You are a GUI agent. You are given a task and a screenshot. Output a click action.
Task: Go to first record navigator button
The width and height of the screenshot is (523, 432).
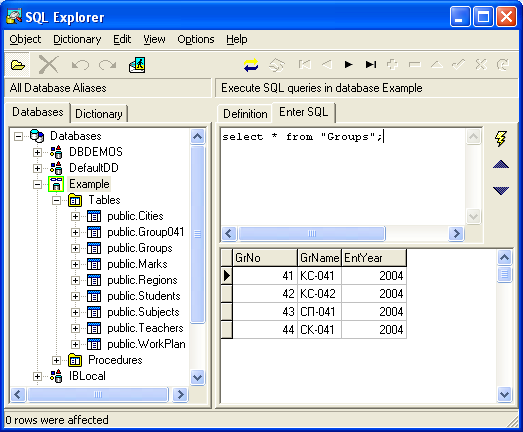(x=305, y=64)
